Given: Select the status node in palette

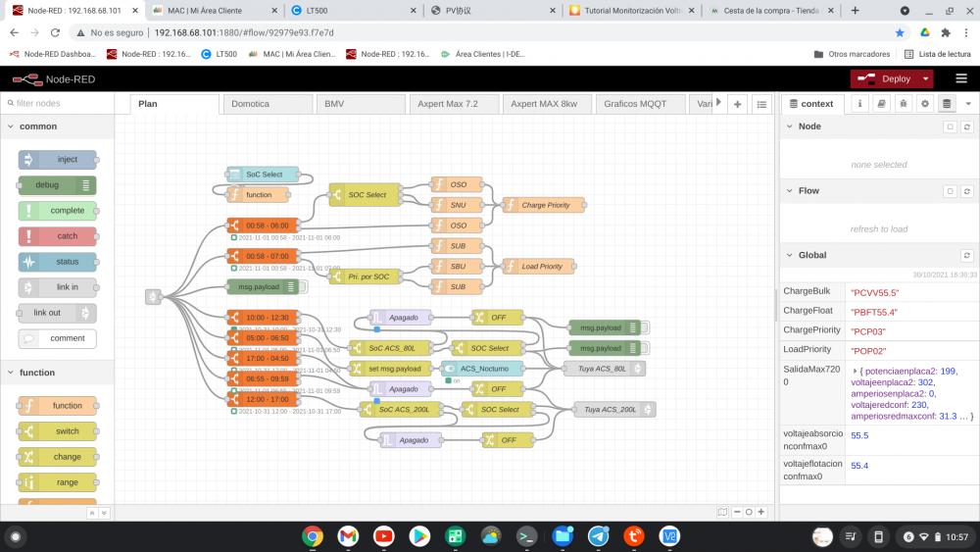Looking at the screenshot, I should (58, 262).
